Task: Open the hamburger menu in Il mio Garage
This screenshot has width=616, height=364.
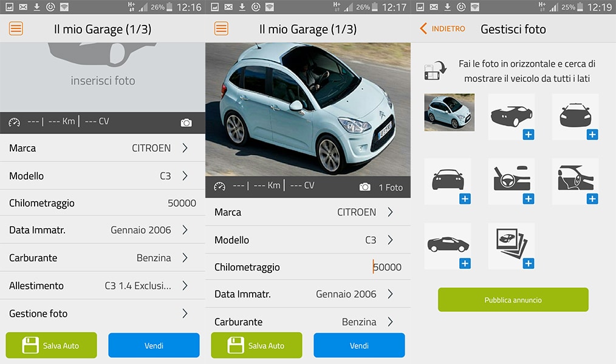Action: (x=15, y=29)
